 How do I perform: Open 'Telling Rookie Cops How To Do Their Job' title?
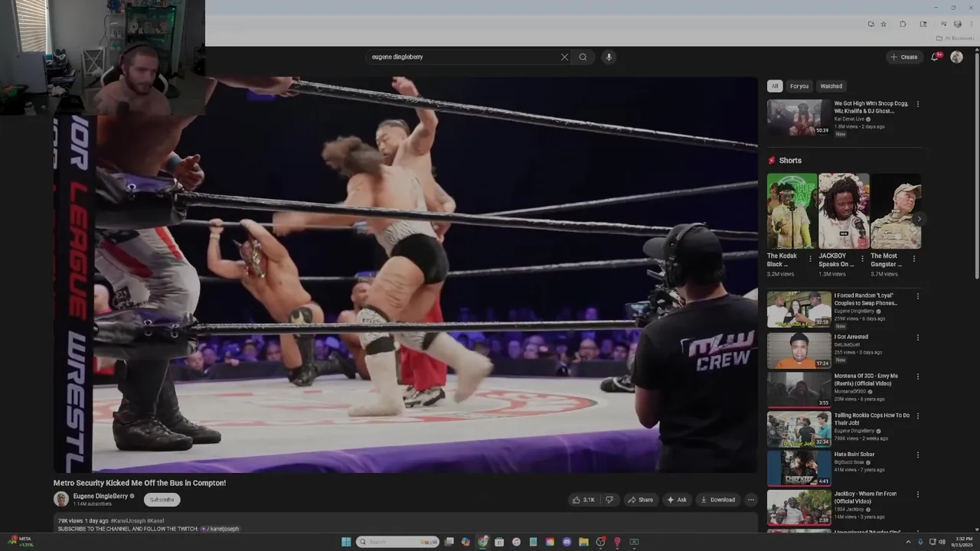click(871, 419)
